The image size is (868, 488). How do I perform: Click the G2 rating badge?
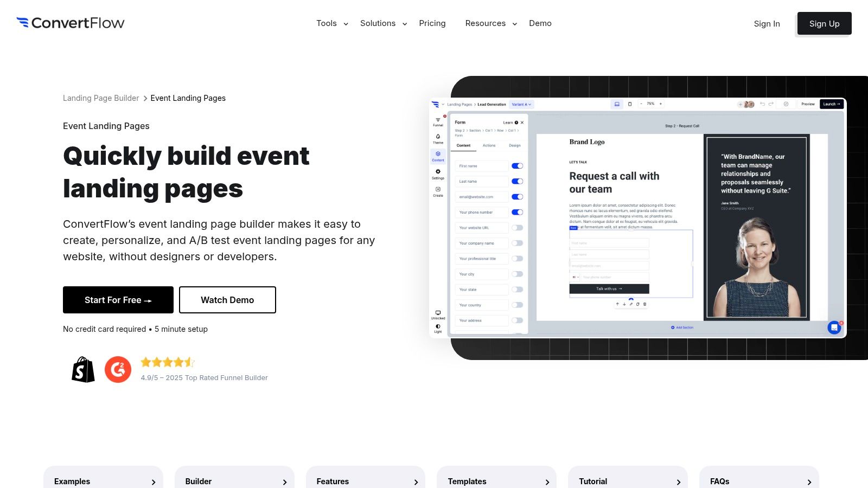tap(118, 370)
